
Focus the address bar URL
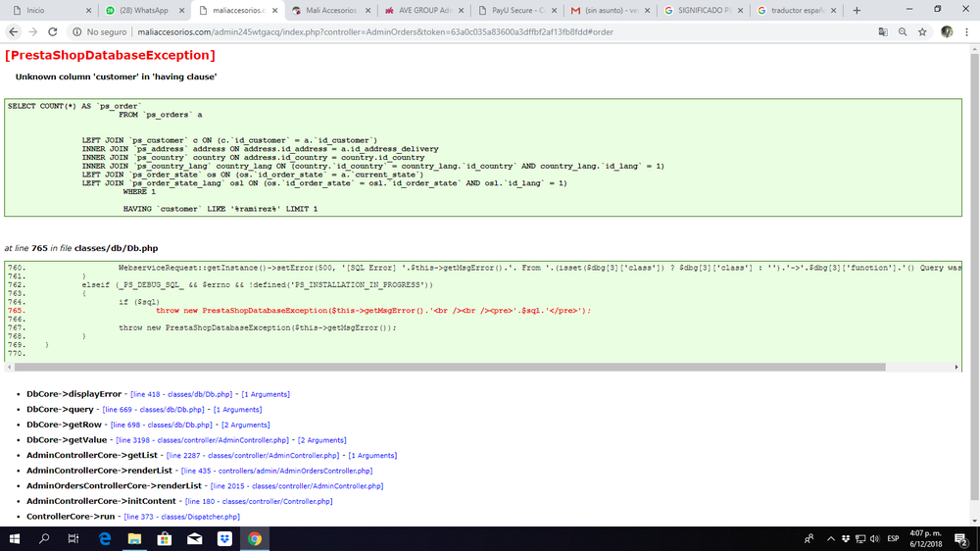coord(375,32)
